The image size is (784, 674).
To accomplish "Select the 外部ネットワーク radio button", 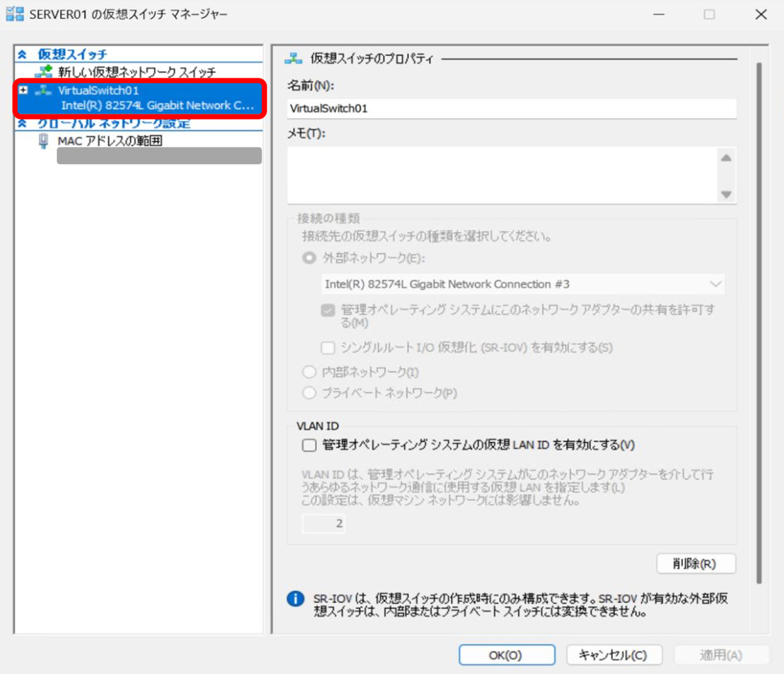I will (x=309, y=258).
